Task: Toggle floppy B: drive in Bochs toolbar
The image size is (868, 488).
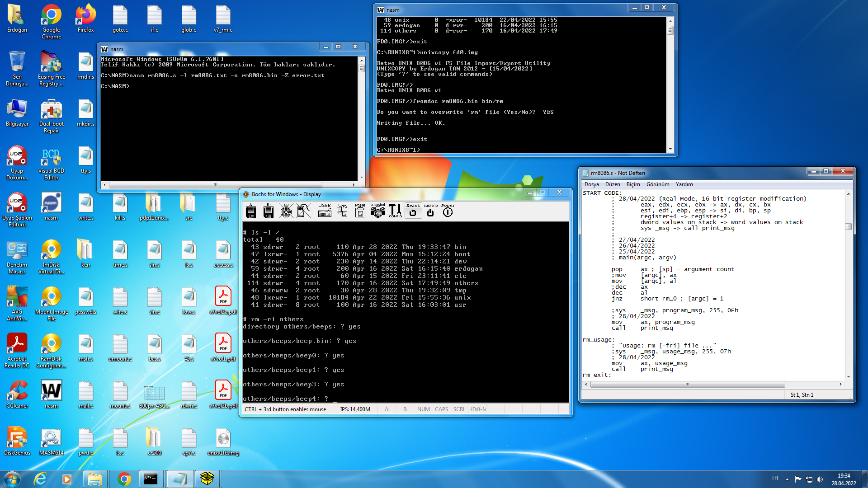Action: (x=269, y=211)
